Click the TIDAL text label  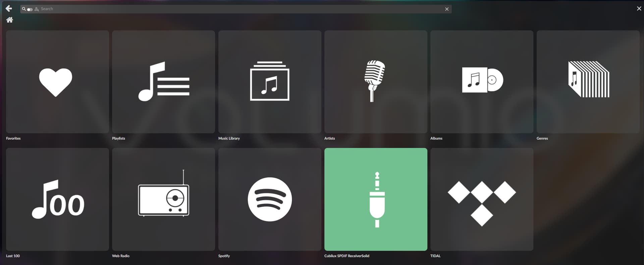point(435,256)
